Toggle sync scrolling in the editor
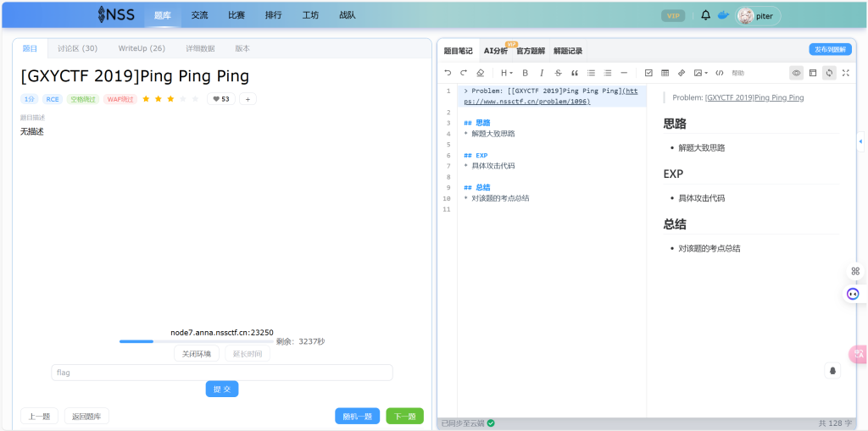The height and width of the screenshot is (431, 868). pyautogui.click(x=829, y=73)
